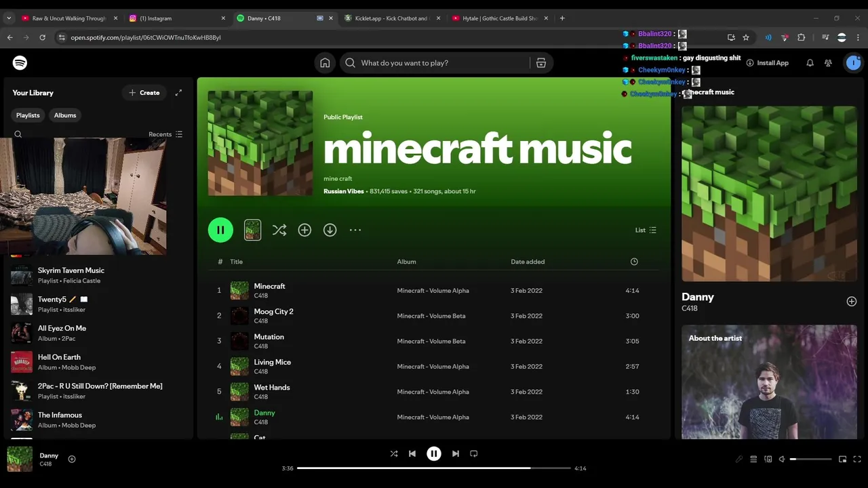Open Skyrim Tavern Music playlist

pos(97,275)
